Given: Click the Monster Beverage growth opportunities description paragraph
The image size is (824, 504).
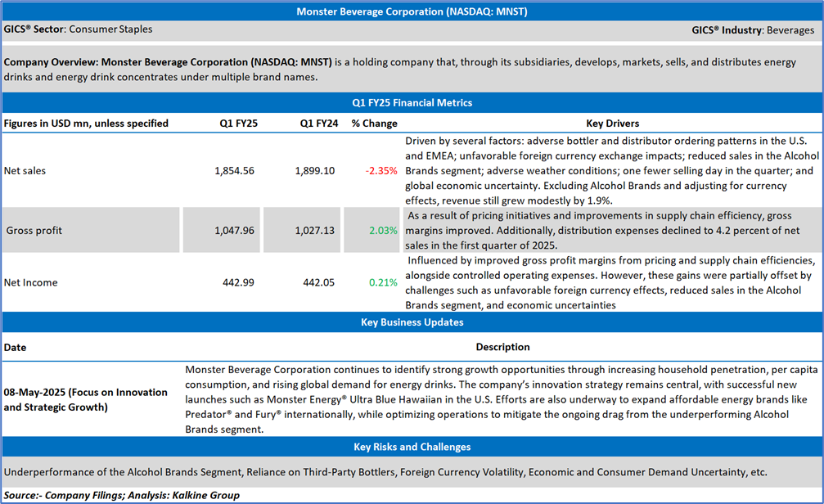Looking at the screenshot, I should (502, 399).
